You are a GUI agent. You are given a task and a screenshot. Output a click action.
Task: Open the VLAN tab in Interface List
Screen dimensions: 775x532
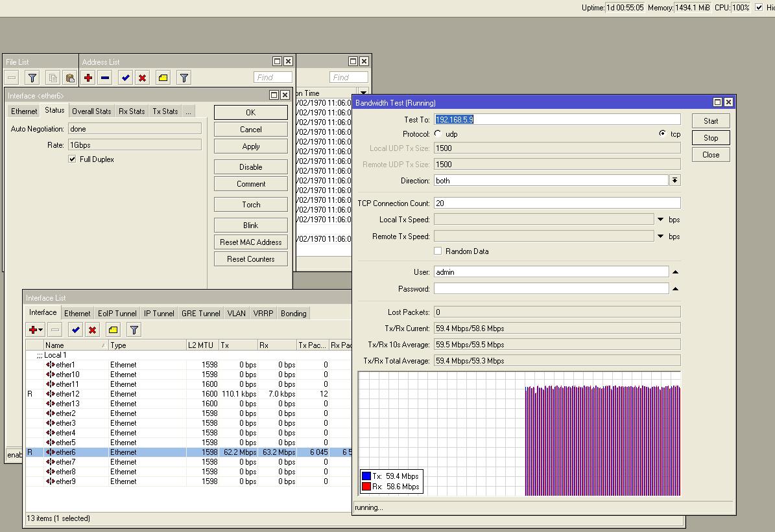[236, 313]
